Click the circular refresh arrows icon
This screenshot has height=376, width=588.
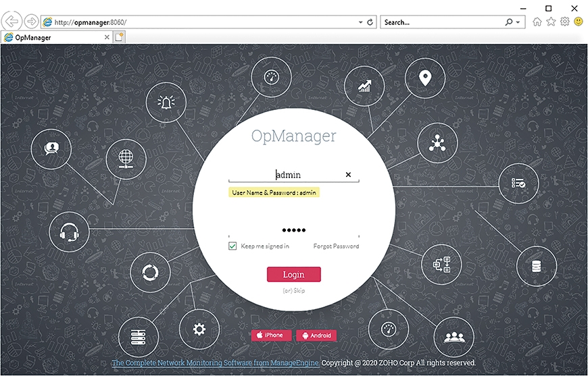coord(150,272)
